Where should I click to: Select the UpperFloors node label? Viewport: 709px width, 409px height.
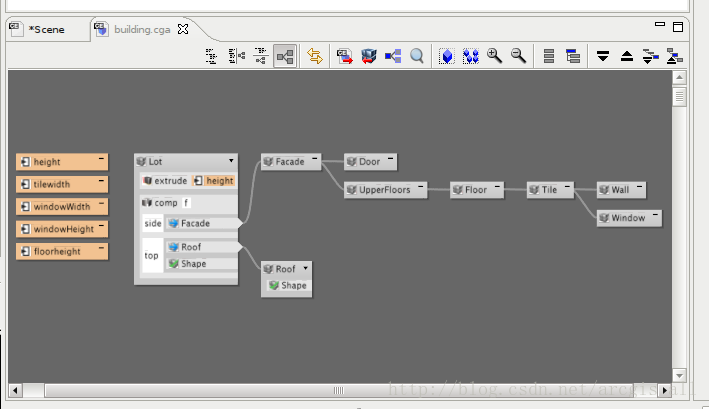coord(385,190)
